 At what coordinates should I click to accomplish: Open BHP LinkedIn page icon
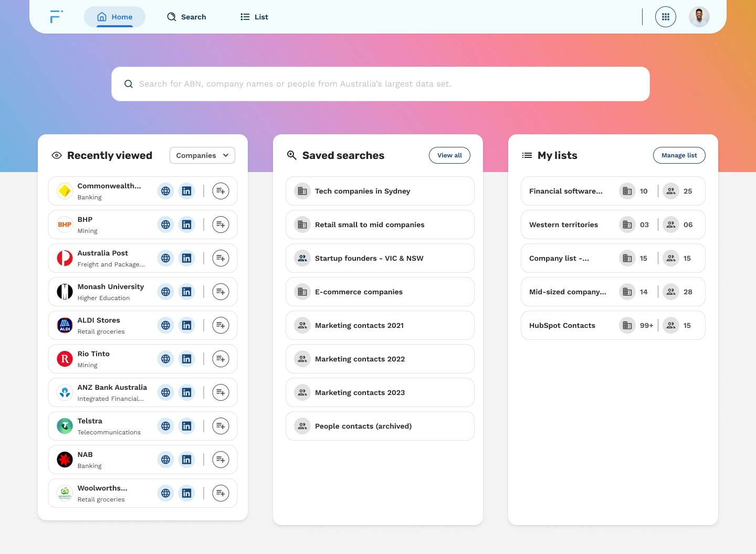pos(186,225)
